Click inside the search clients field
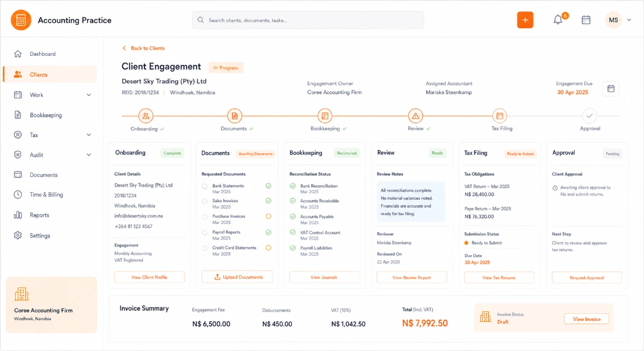The width and height of the screenshot is (644, 351). pos(308,20)
